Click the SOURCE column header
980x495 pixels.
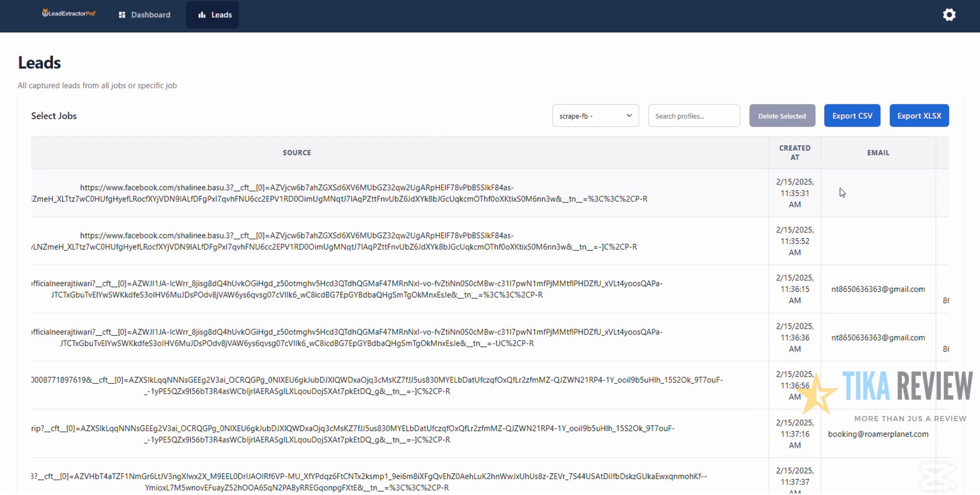pos(297,152)
